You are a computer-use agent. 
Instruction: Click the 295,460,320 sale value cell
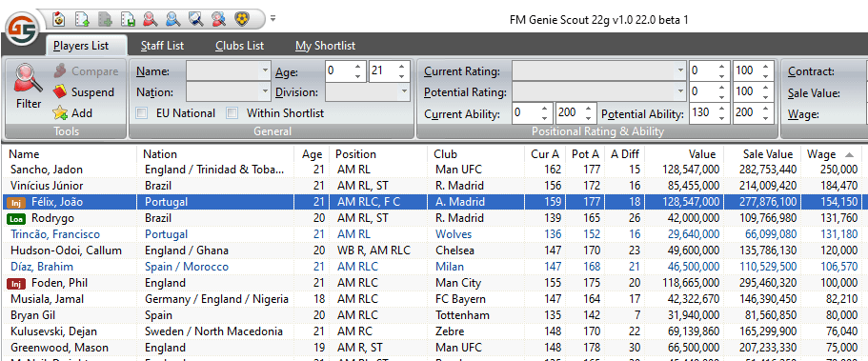(x=763, y=284)
